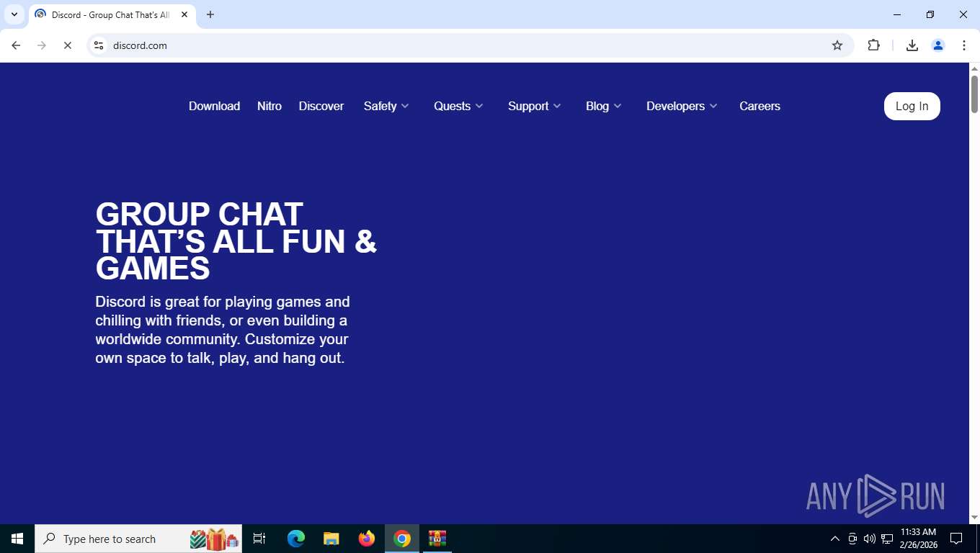Switch to Chrome taskbar icon
Screen dimensions: 980x553
[402, 539]
